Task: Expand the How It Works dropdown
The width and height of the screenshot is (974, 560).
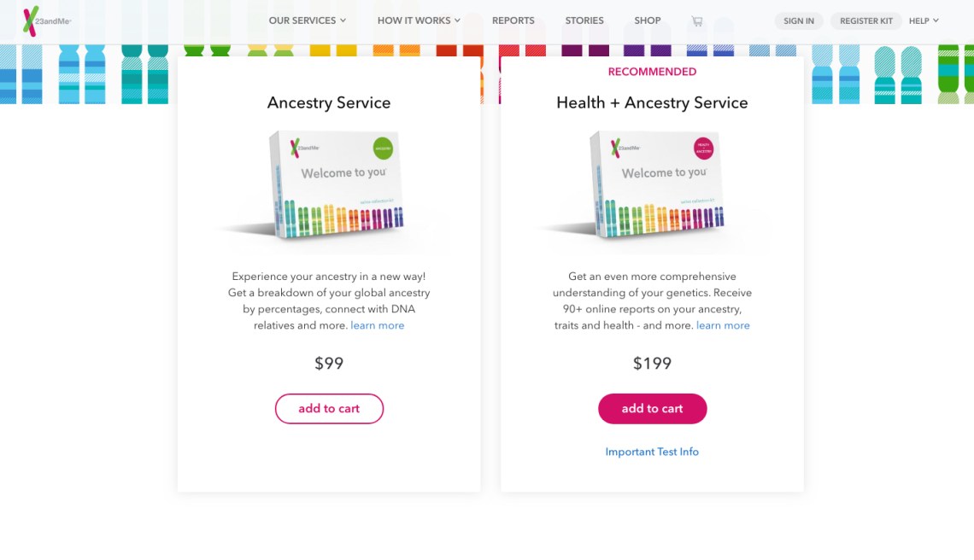Action: tap(419, 20)
